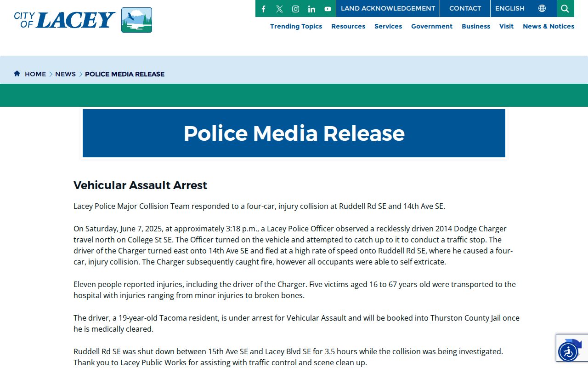
Task: Go to HOME via the breadcrumb
Action: point(35,74)
